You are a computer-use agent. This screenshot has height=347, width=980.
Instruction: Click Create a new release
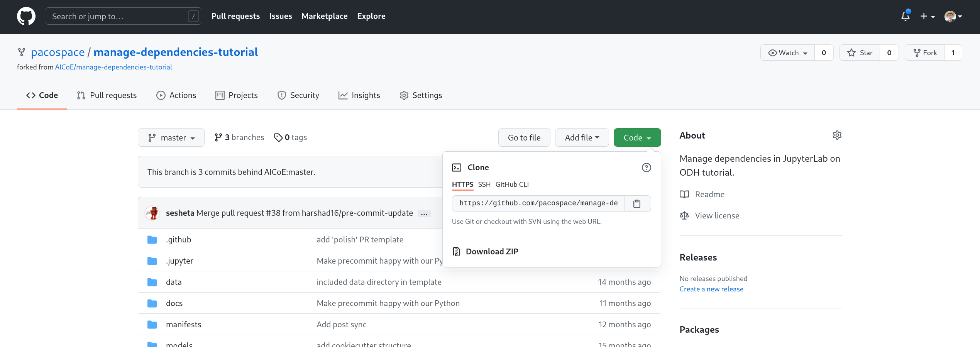coord(711,289)
